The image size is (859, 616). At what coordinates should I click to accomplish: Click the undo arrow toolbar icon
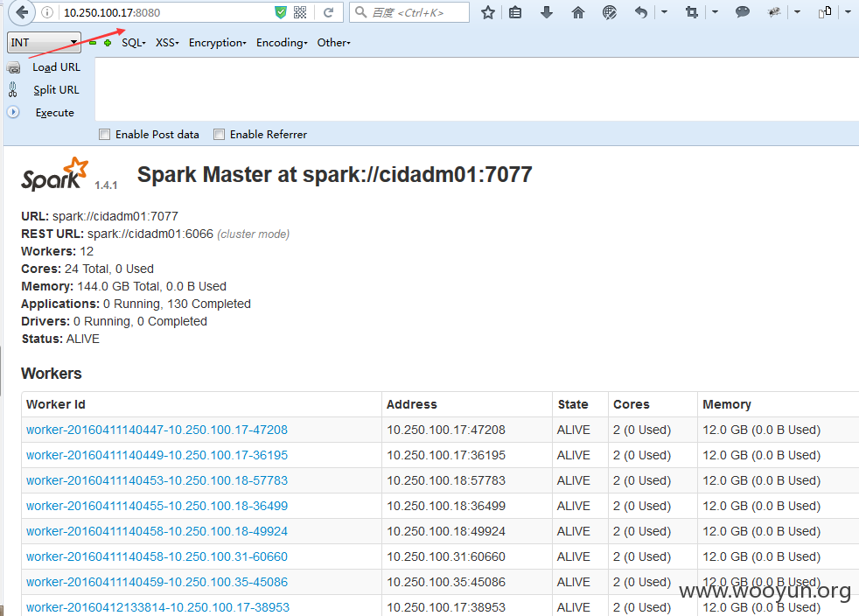click(640, 12)
